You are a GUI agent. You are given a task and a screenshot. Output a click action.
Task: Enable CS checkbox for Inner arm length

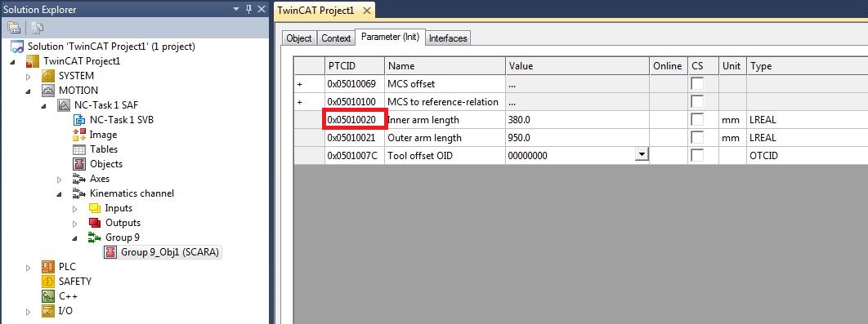pos(697,119)
